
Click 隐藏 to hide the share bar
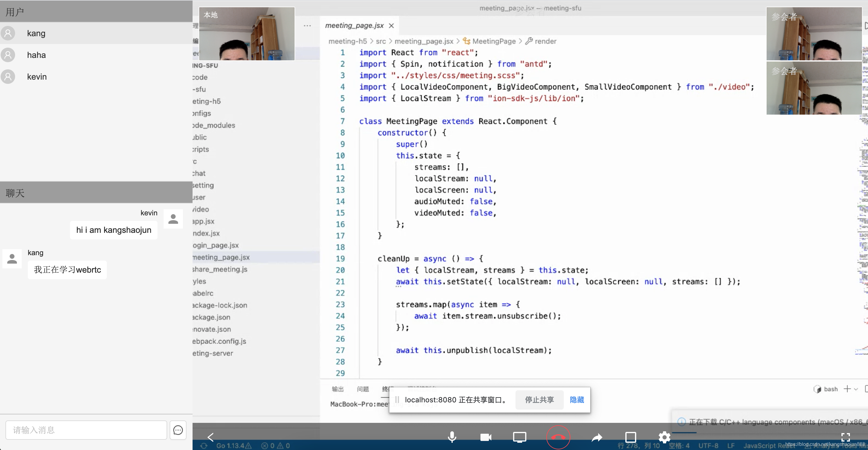[577, 400]
